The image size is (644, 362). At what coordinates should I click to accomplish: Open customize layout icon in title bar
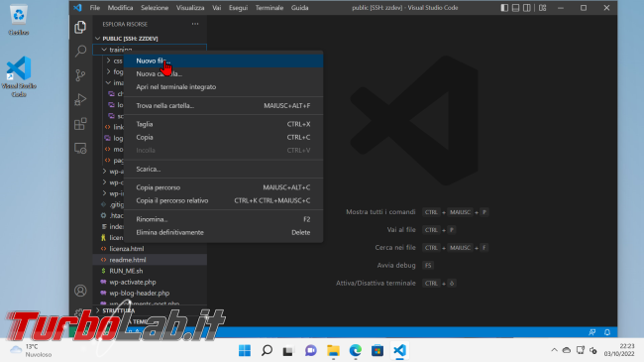click(x=543, y=8)
